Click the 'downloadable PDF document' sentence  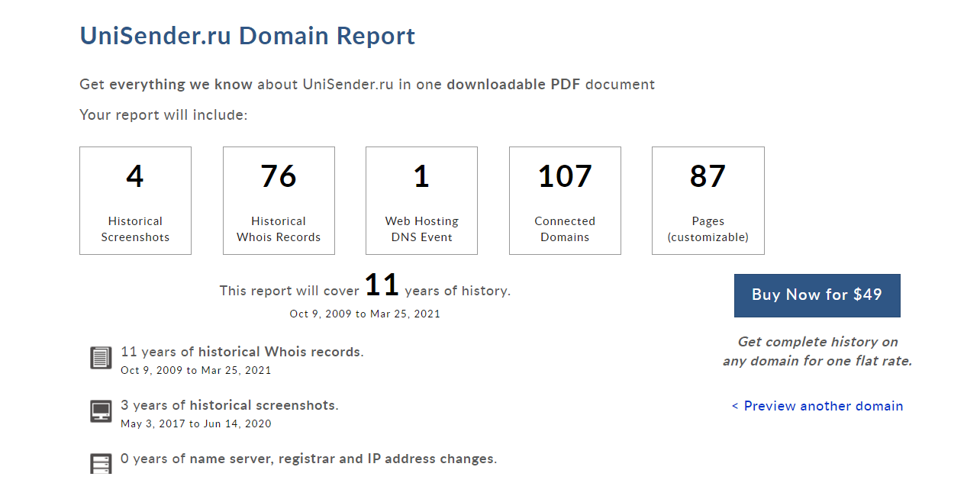pos(367,84)
